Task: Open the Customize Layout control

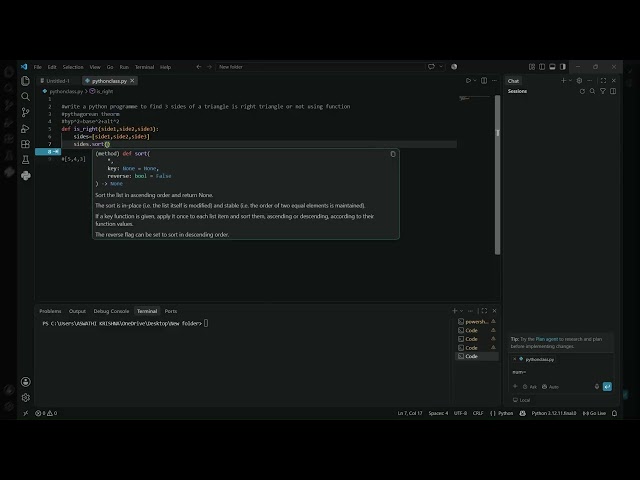Action: 531,67
